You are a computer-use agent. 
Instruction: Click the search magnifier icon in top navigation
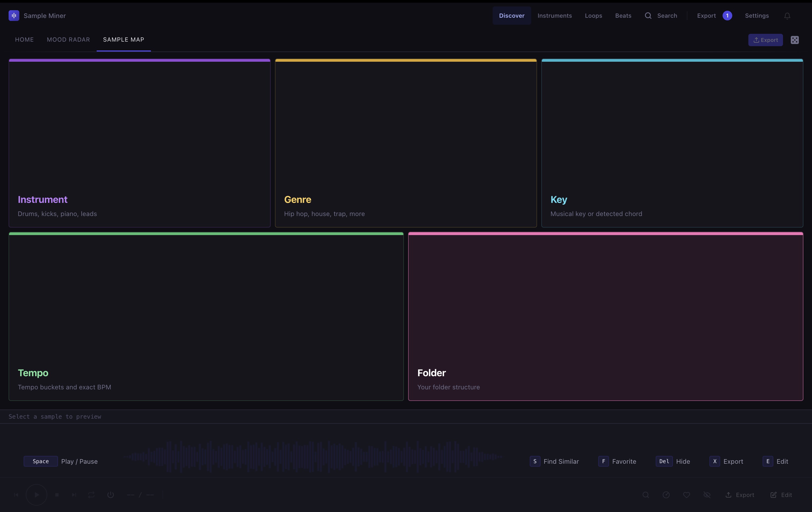point(648,16)
